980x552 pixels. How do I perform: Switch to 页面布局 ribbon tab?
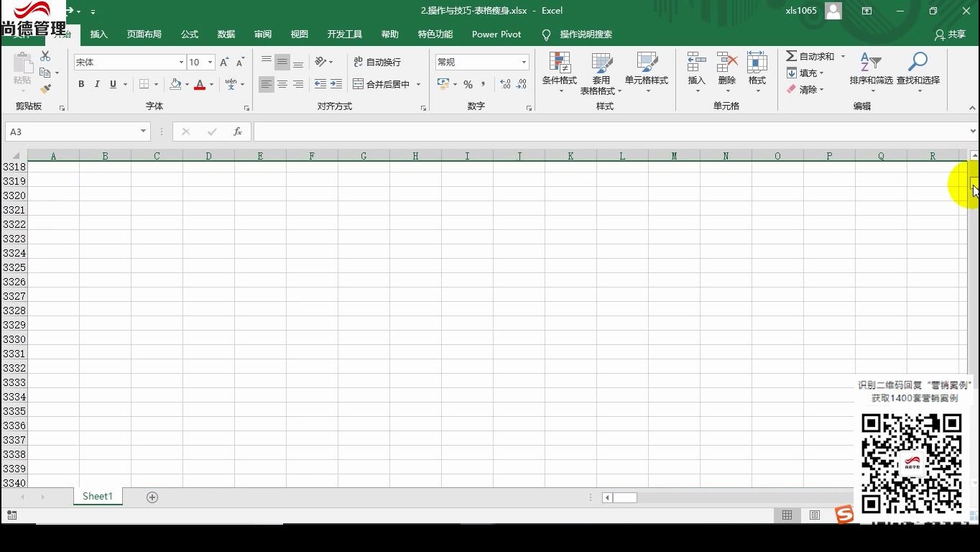click(144, 34)
